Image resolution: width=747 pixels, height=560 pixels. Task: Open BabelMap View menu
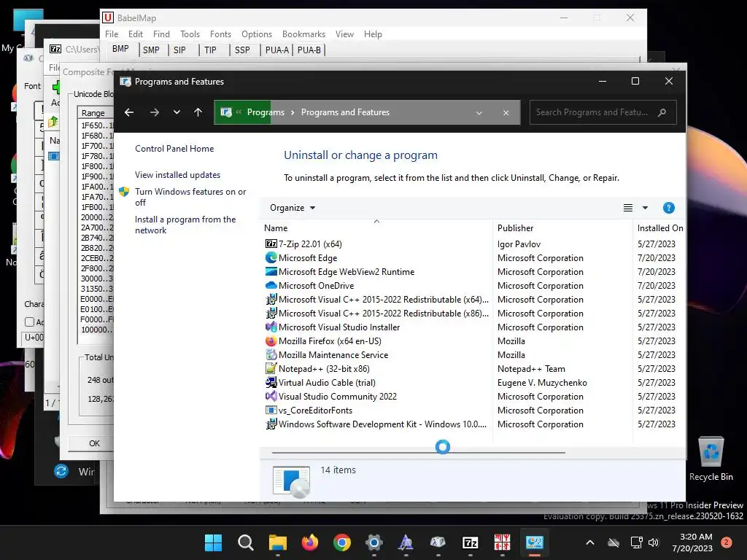pos(344,34)
